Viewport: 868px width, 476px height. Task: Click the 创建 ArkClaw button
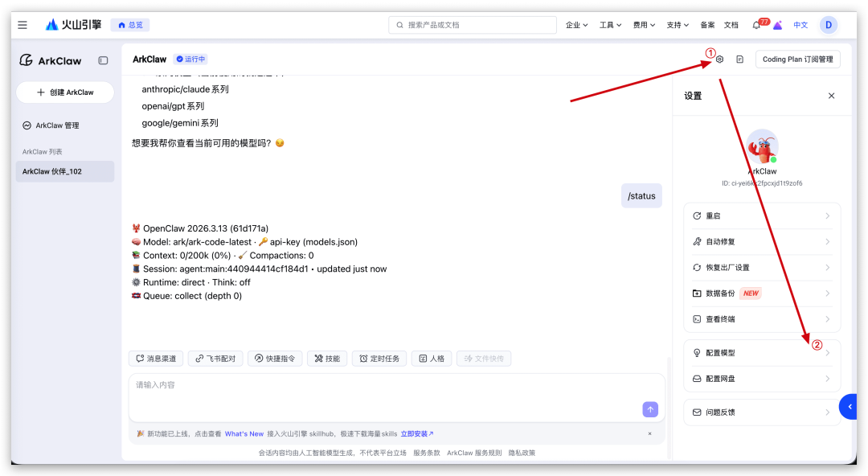pyautogui.click(x=65, y=92)
